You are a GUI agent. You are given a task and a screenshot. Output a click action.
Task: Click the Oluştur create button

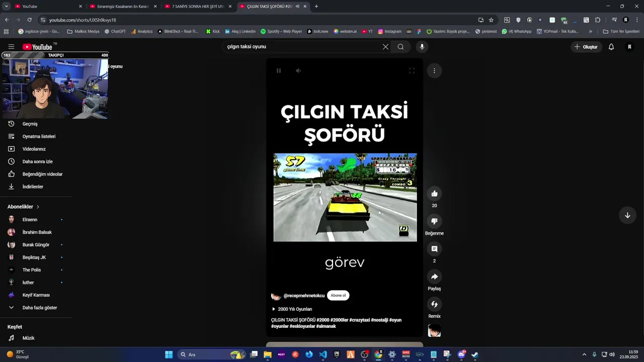pyautogui.click(x=586, y=47)
